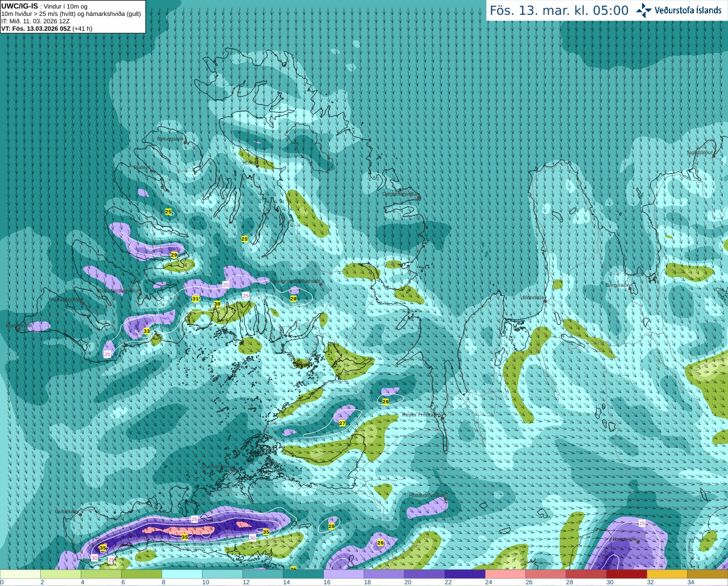Select the 18–20 m/s legend swatch
The image size is (728, 586).
coord(384,574)
